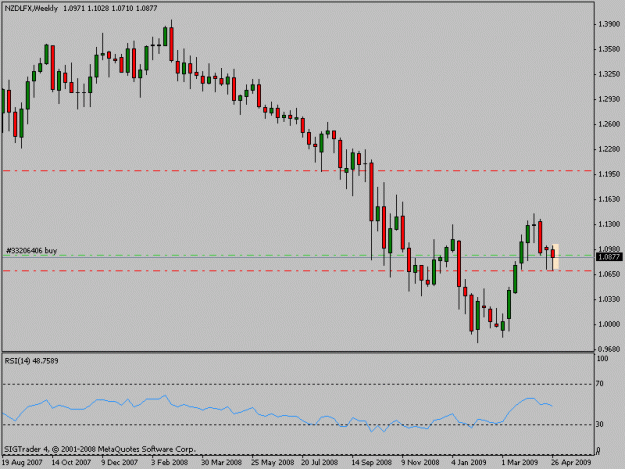Click the 25 May 2008 date label
This screenshot has width=625, height=469.
point(273,462)
